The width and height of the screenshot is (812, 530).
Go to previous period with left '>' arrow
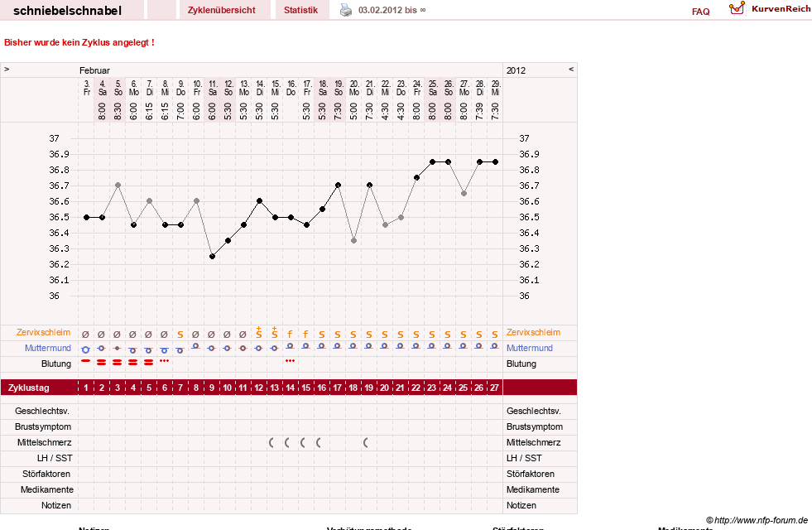click(7, 69)
